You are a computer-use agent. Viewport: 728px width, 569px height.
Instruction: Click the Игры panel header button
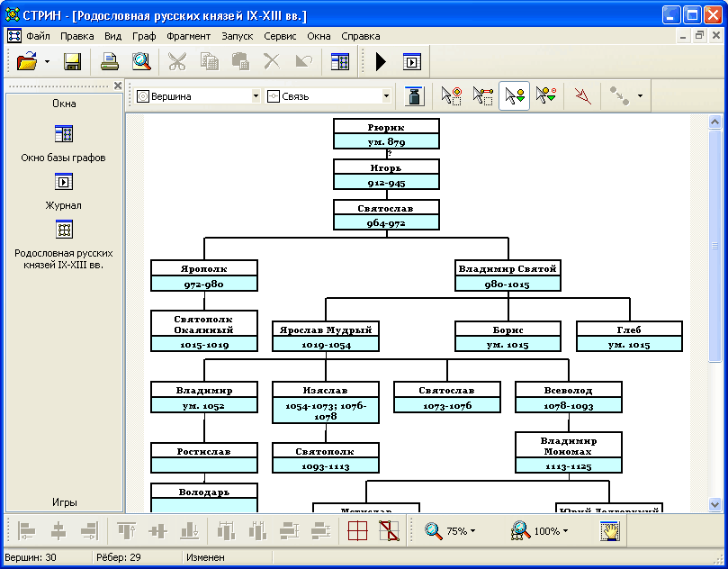64,502
